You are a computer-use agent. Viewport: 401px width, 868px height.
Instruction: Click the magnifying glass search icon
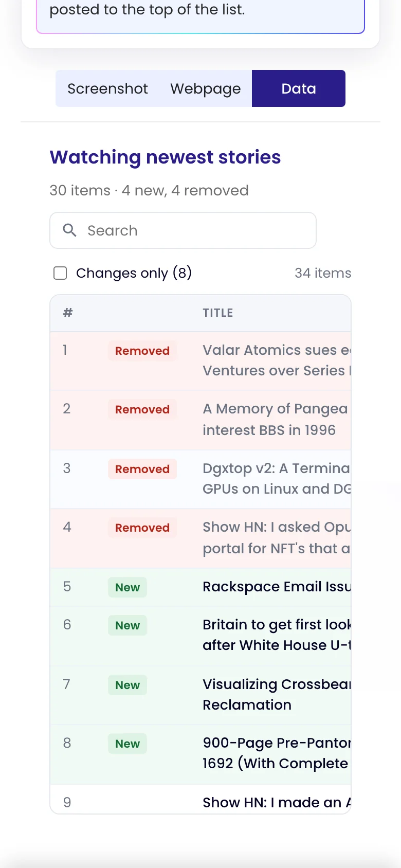pyautogui.click(x=69, y=230)
